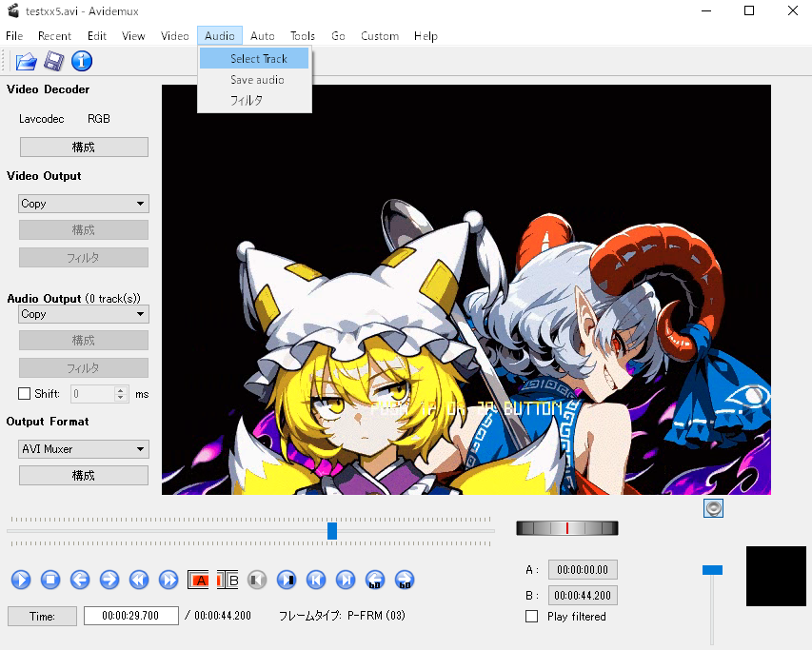The height and width of the screenshot is (650, 812).
Task: Click the greyed previous black frame button
Action: click(x=257, y=580)
